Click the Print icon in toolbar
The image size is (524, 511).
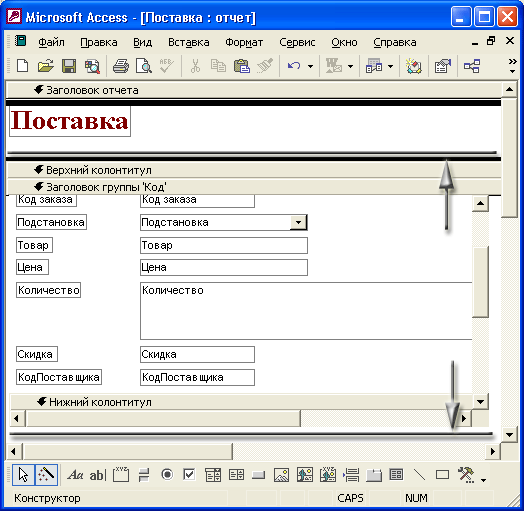pyautogui.click(x=121, y=66)
